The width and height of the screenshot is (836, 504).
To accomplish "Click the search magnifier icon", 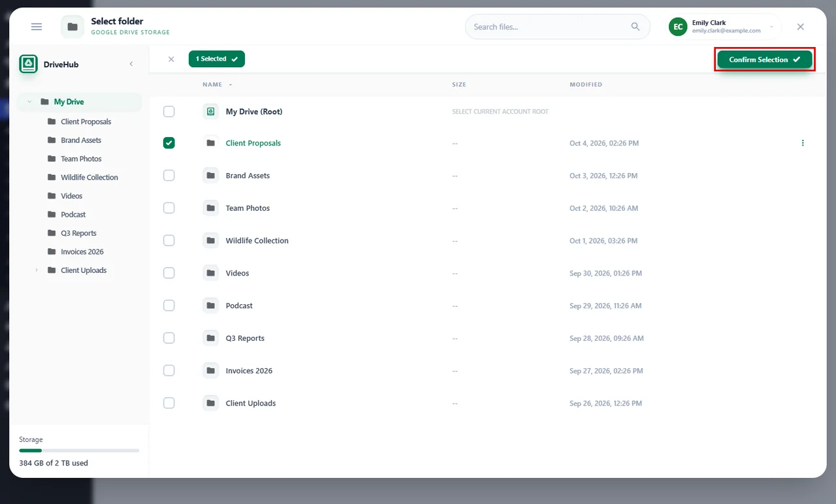I will pos(635,27).
